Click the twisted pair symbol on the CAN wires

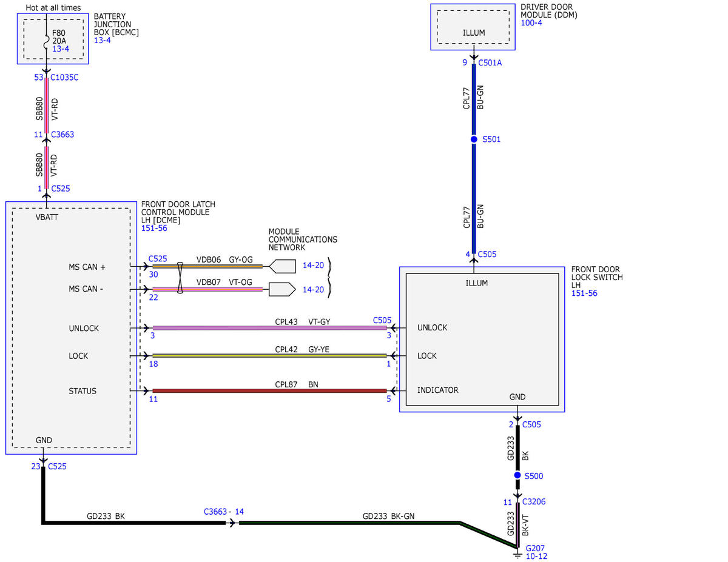180,278
